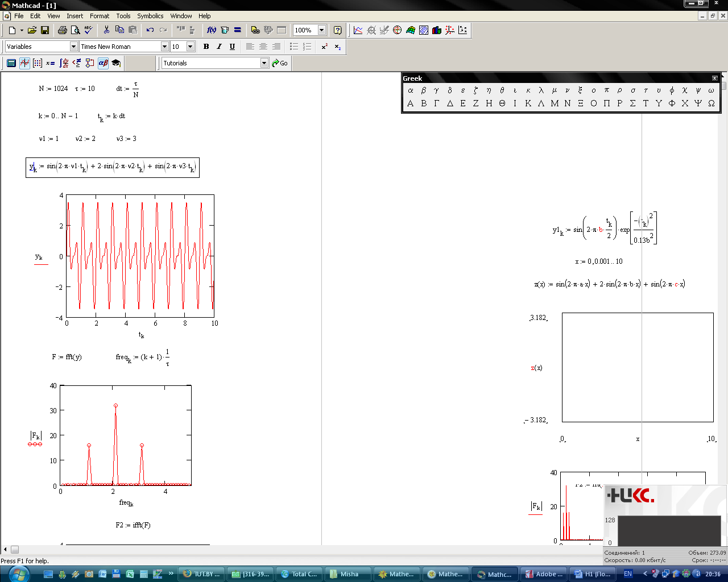Open the Calculus toolbar palette

pyautogui.click(x=64, y=63)
